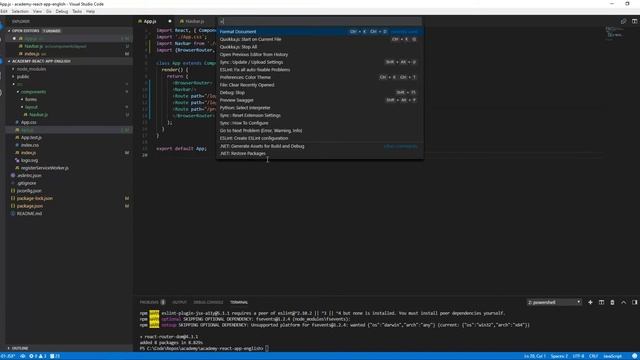
Task: Open the Tasks menu
Action: point(77,11)
